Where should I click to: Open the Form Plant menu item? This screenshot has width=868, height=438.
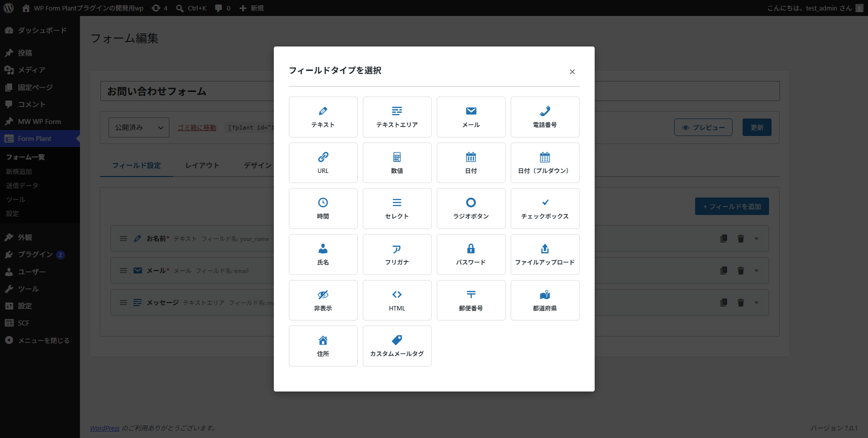point(40,138)
